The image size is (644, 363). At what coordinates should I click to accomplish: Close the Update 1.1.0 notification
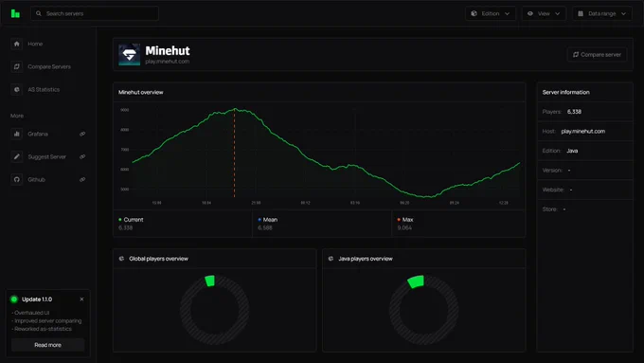81,299
